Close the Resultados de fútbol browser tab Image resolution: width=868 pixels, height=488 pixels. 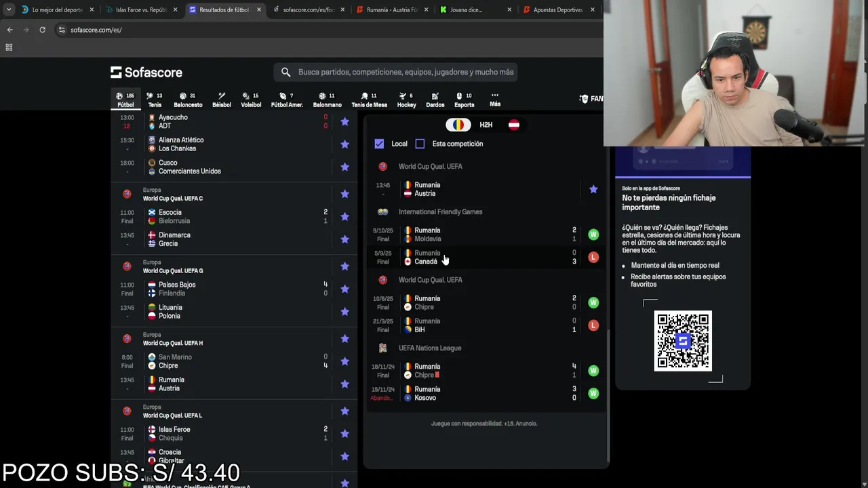click(258, 9)
